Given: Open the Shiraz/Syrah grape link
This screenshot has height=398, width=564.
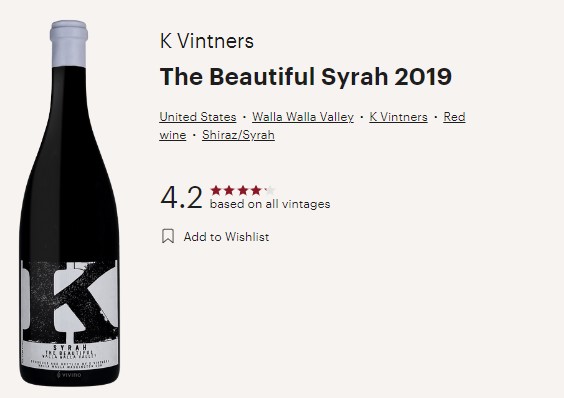Looking at the screenshot, I should tap(238, 135).
